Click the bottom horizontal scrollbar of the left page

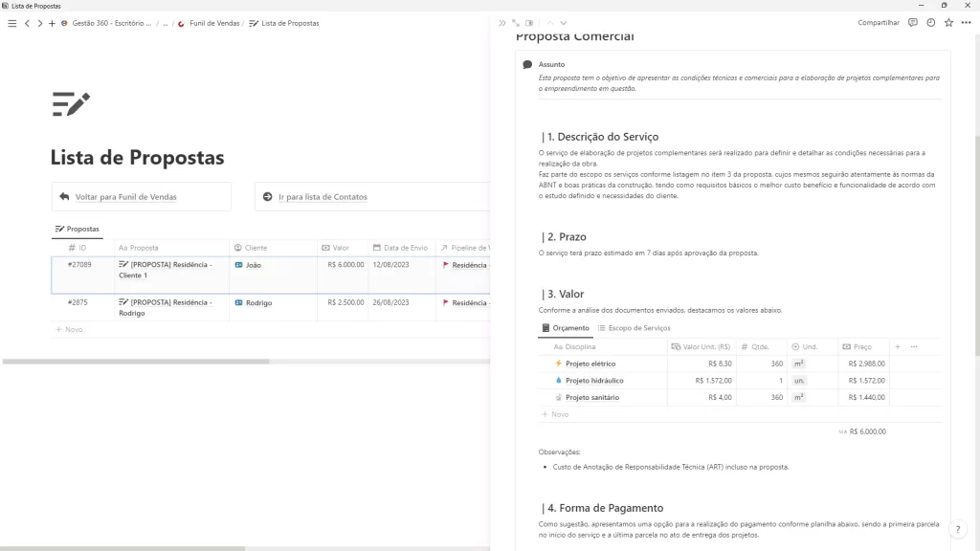click(x=122, y=548)
